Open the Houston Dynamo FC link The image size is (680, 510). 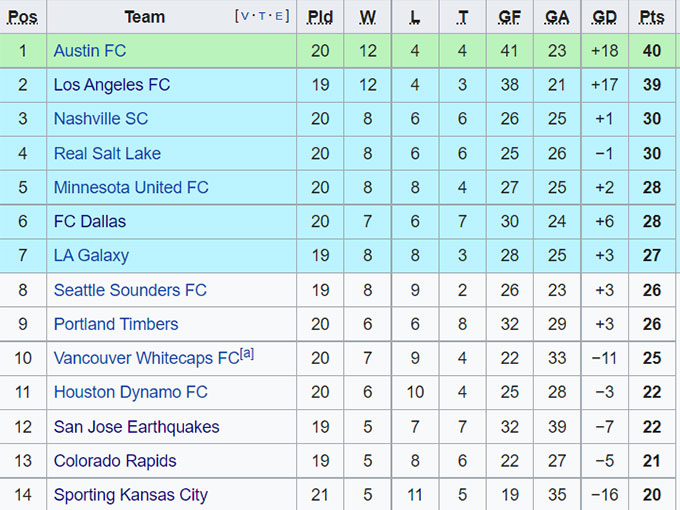(x=131, y=393)
